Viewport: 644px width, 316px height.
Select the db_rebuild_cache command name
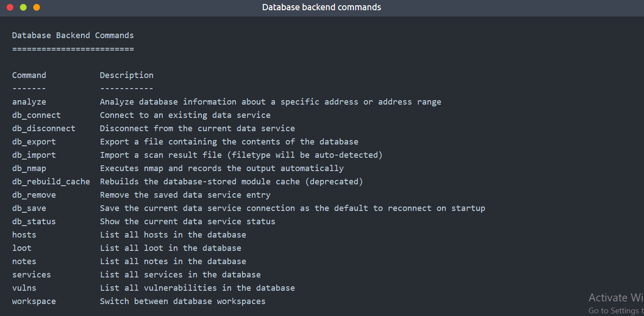(x=51, y=182)
